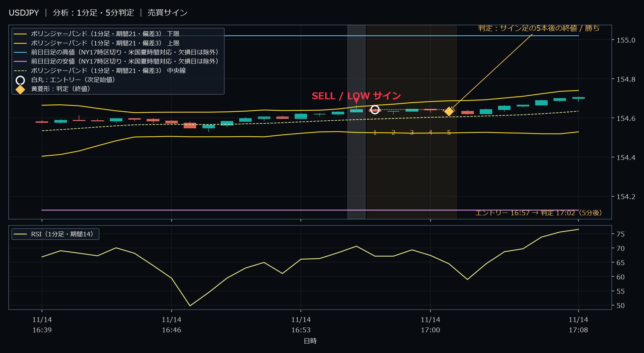This screenshot has height=353, width=644.
Task: Click bar count number 5 under the diamond
Action: [x=449, y=132]
